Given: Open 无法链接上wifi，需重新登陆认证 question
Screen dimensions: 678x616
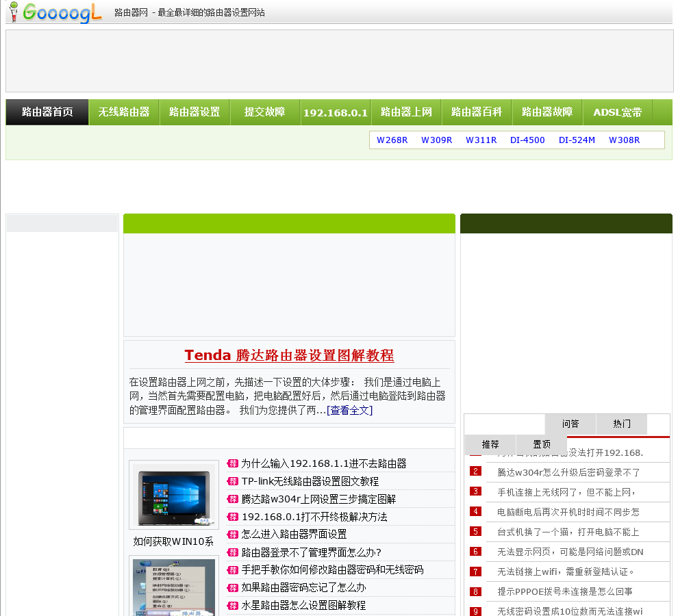Looking at the screenshot, I should pyautogui.click(x=566, y=572).
